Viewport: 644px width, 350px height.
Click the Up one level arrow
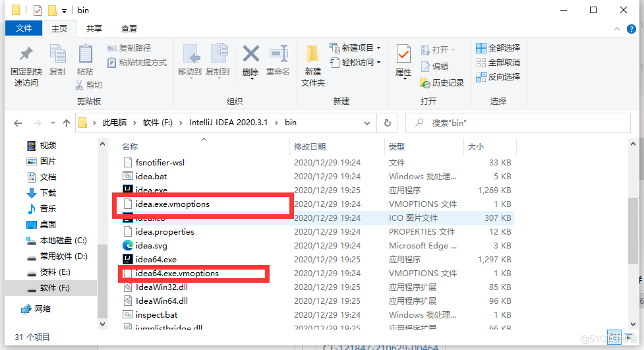tap(67, 123)
